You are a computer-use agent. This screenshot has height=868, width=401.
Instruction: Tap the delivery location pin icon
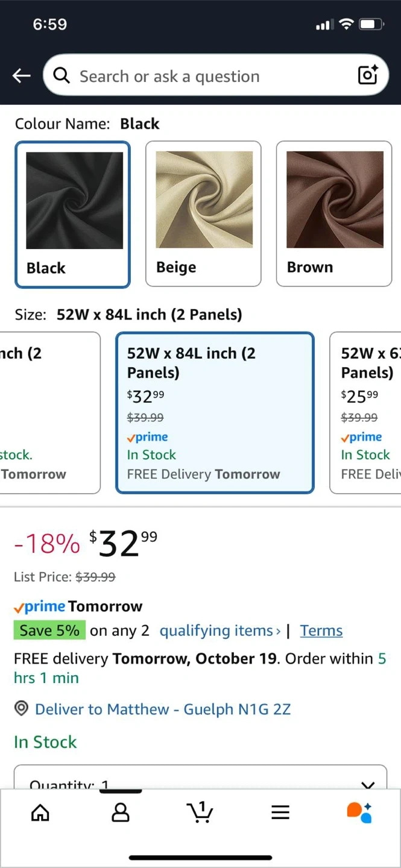coord(22,709)
